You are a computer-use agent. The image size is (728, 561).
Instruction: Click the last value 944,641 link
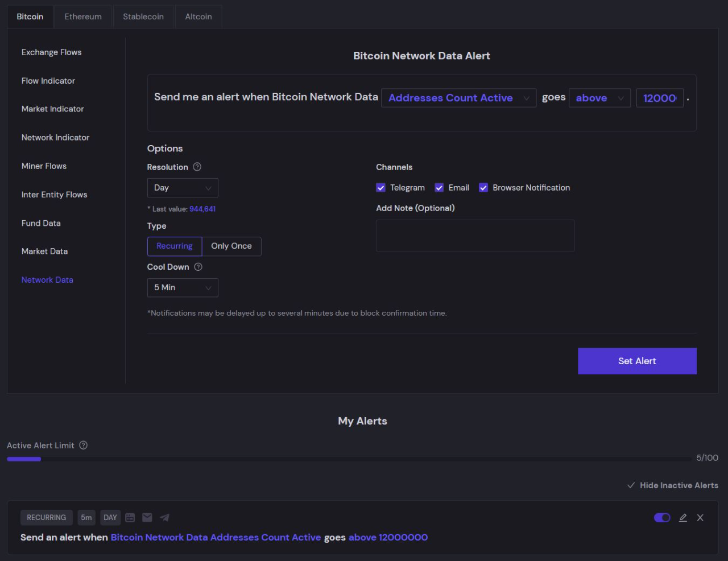(202, 209)
